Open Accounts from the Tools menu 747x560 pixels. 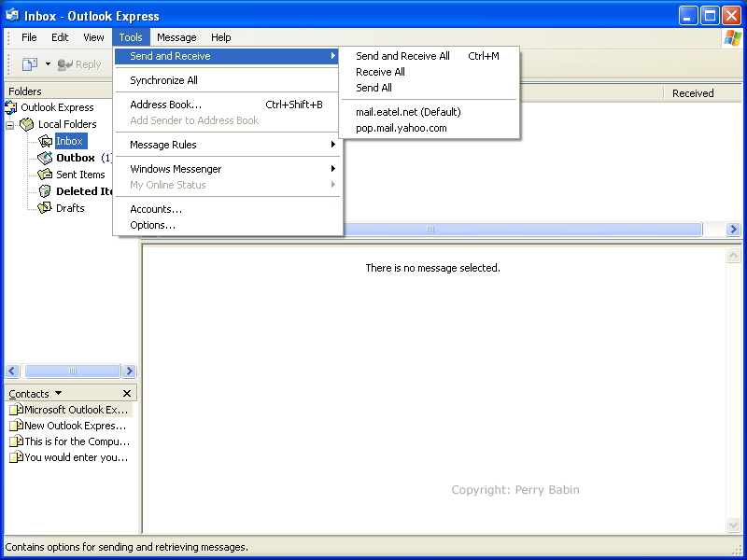[156, 209]
